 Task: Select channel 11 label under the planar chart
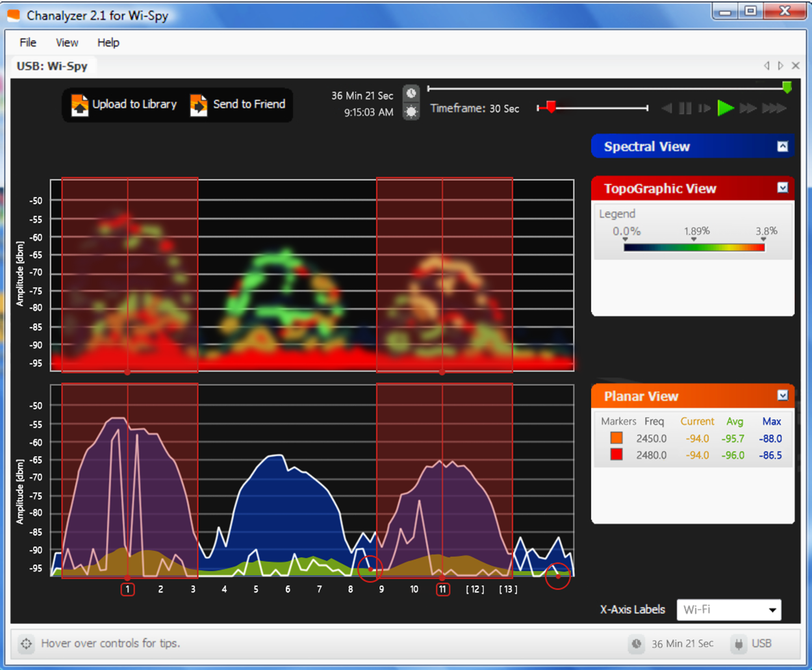(442, 589)
